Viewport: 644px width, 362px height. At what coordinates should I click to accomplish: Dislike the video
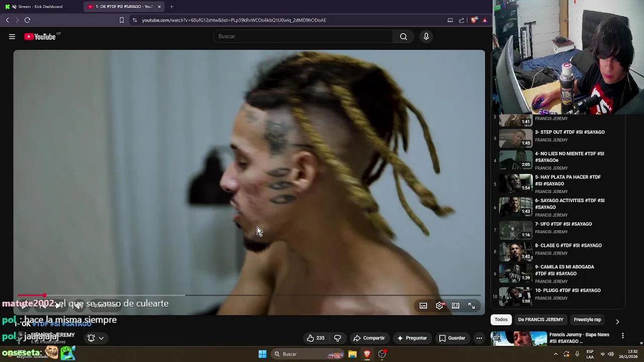point(338,338)
